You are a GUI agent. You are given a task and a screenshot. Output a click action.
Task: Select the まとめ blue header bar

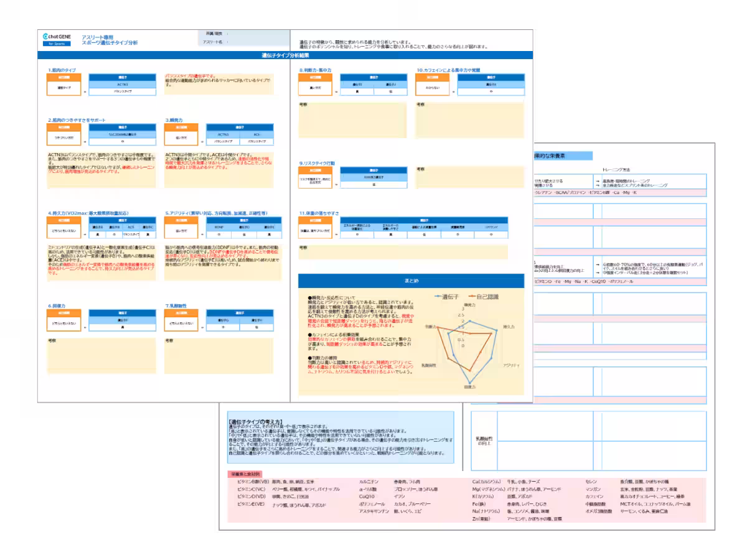point(411,281)
